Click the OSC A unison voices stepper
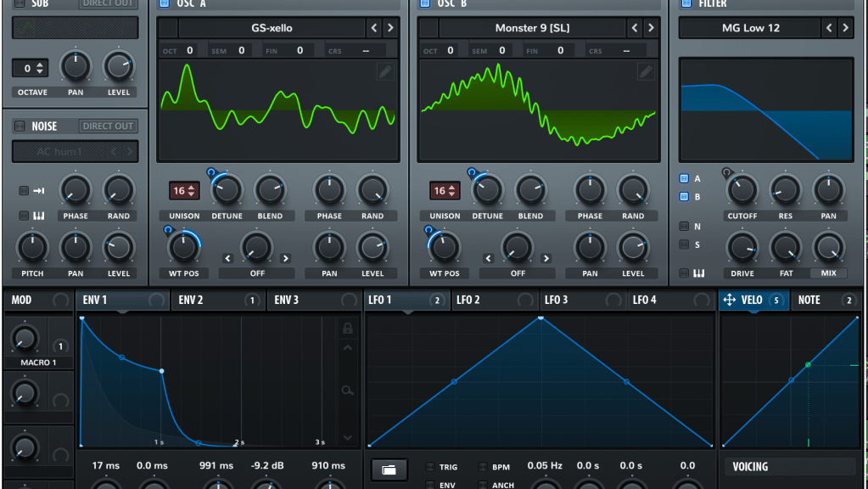Screen dimensions: 868x489 point(184,191)
